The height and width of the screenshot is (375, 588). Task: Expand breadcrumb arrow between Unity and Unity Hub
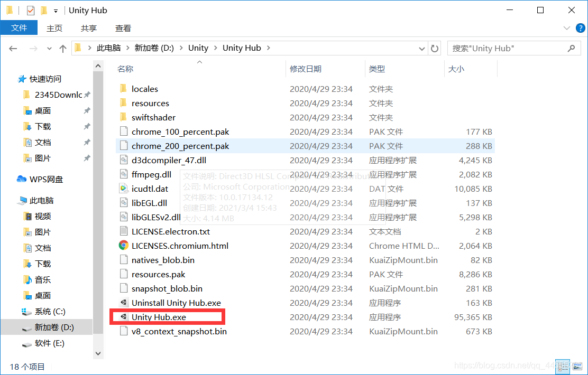point(215,48)
